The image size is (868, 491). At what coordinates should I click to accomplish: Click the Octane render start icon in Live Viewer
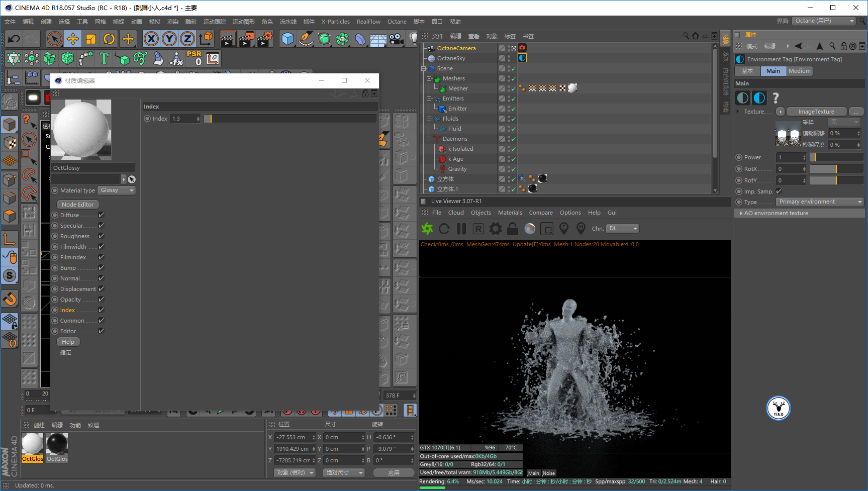point(427,229)
